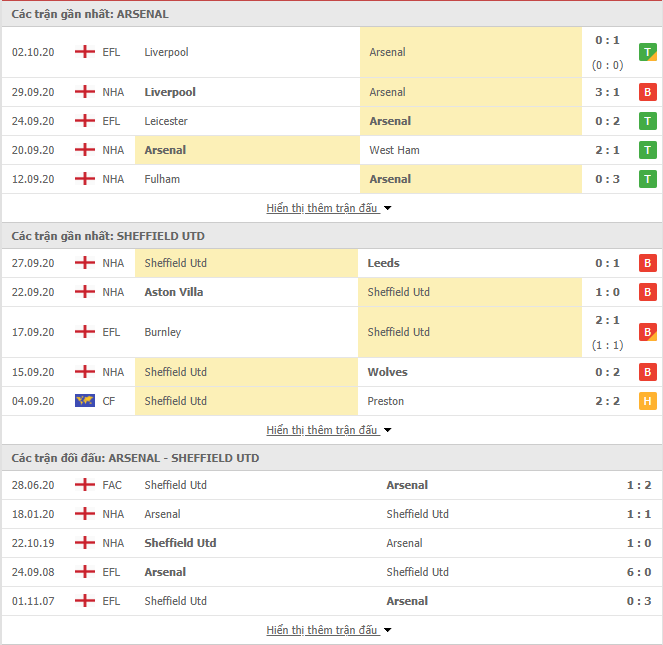Click Leeds team name
Viewport: 663px width, 645px height.
384,263
